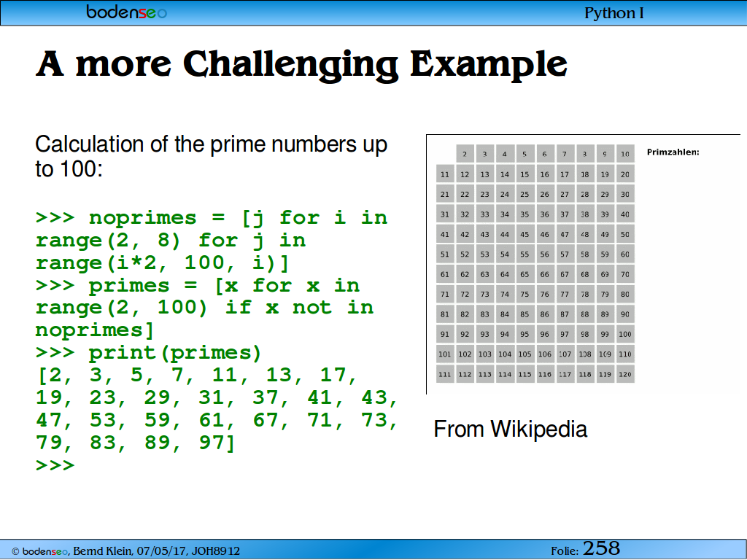The width and height of the screenshot is (747, 560).
Task: Click the 'Calculation of the prime numbers' sentence
Action: pos(211,156)
